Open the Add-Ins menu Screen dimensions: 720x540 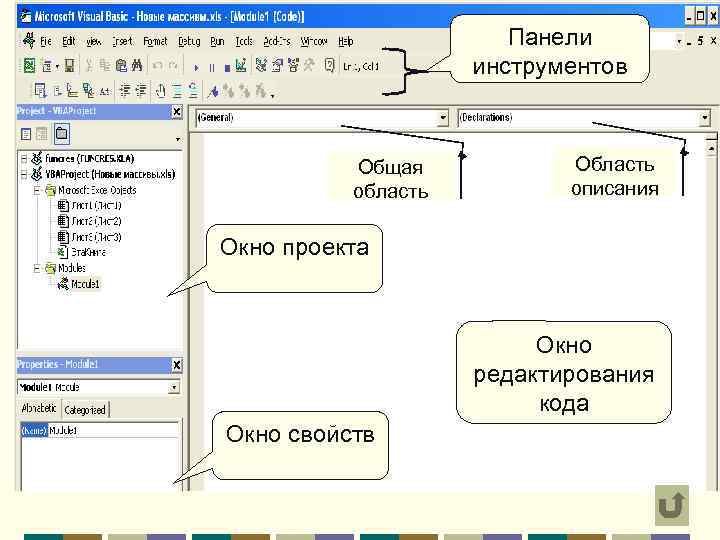coord(277,41)
